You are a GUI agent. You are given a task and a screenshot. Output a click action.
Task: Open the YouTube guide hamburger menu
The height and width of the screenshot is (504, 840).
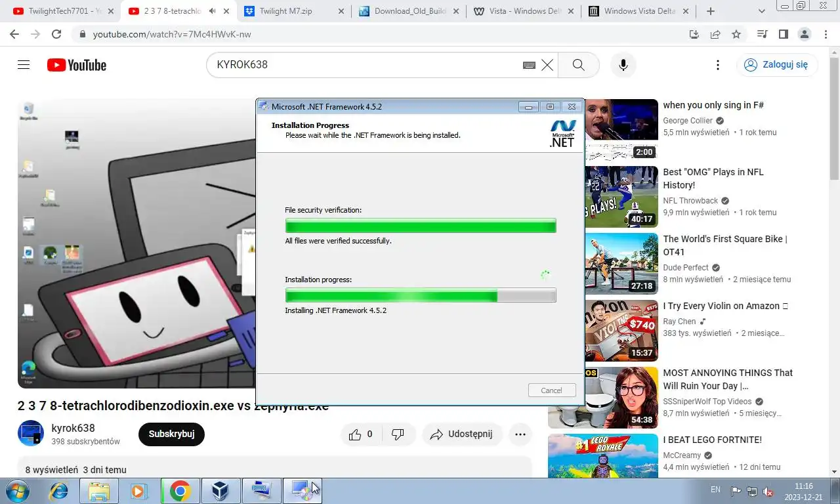pyautogui.click(x=24, y=65)
